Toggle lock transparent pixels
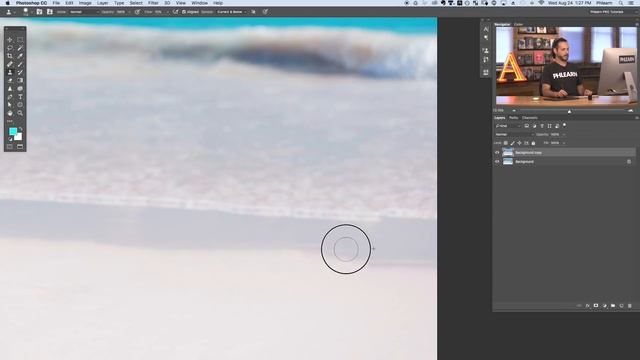Image resolution: width=640 pixels, height=360 pixels. (505, 143)
